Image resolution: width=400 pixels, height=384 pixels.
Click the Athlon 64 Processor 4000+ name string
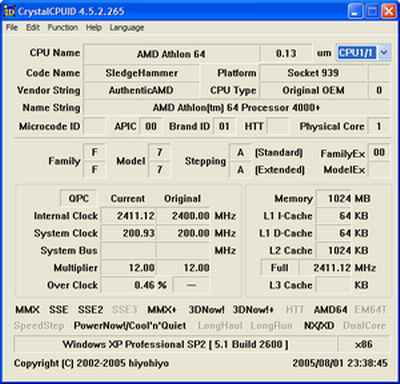[236, 108]
